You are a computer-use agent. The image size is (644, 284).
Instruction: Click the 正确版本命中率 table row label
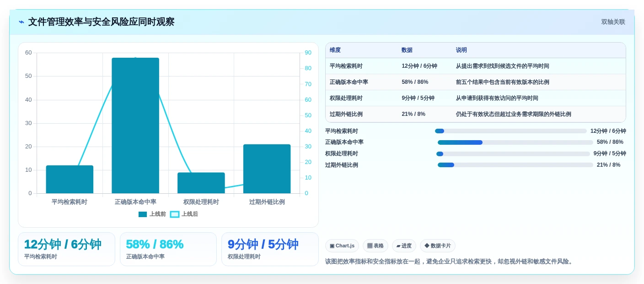click(x=349, y=82)
